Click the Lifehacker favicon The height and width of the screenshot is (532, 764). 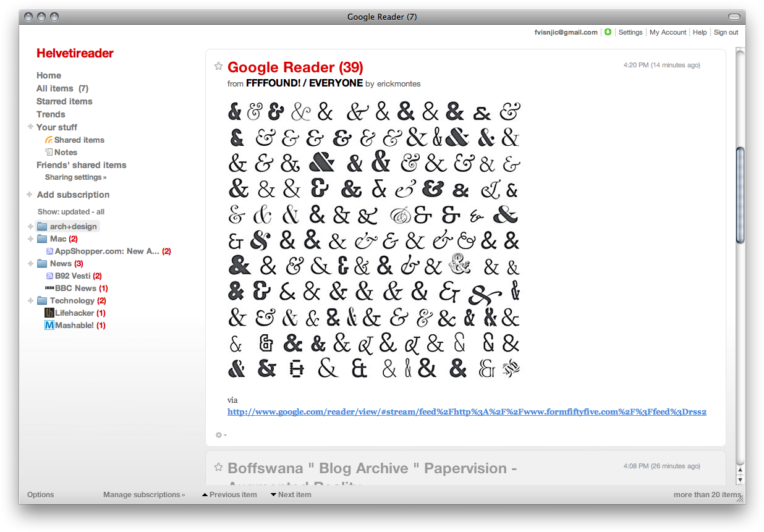pyautogui.click(x=49, y=313)
